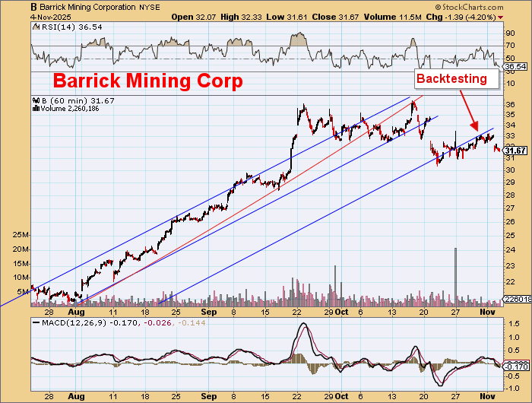
Task: Click the 'Sep' label on price chart axis
Action: click(209, 312)
